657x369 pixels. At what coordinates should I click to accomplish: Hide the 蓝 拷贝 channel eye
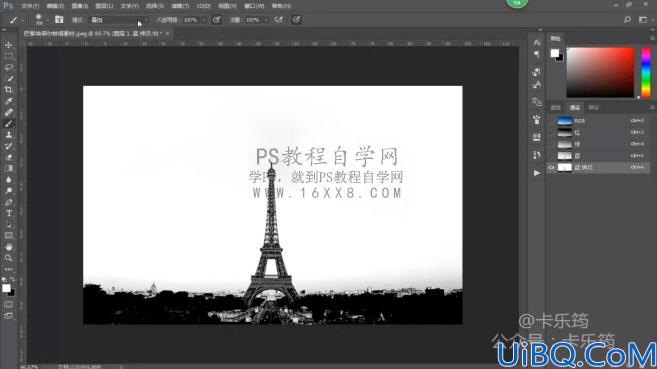551,168
